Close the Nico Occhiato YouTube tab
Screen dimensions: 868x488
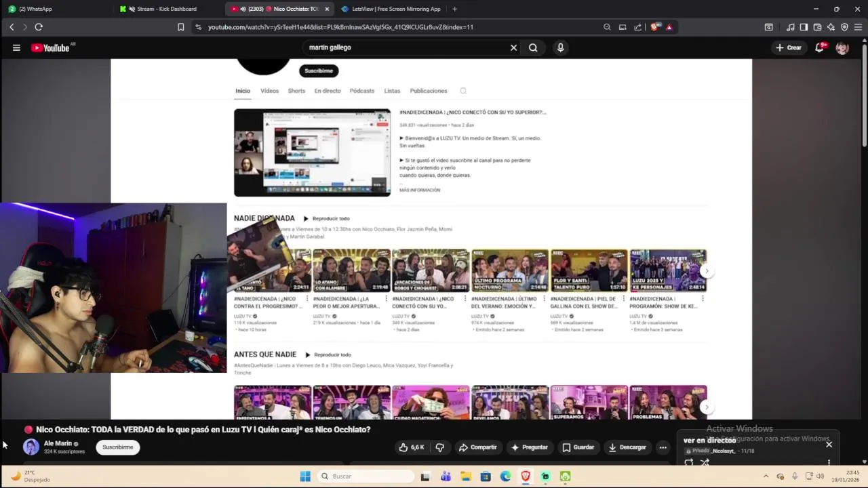[327, 9]
